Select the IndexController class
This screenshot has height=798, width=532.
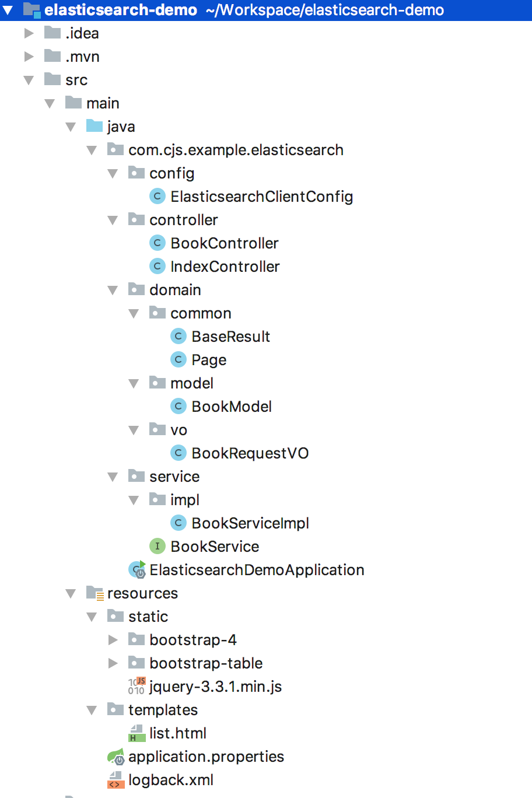(225, 267)
